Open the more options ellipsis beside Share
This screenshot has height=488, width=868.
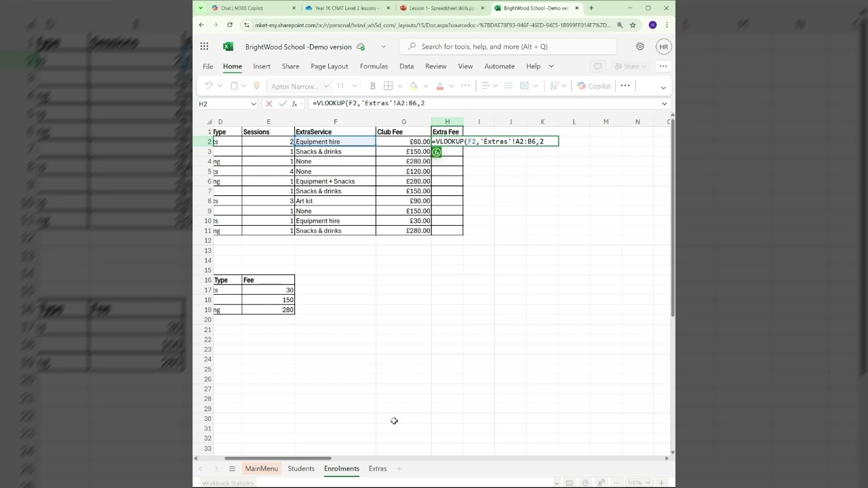tap(663, 66)
